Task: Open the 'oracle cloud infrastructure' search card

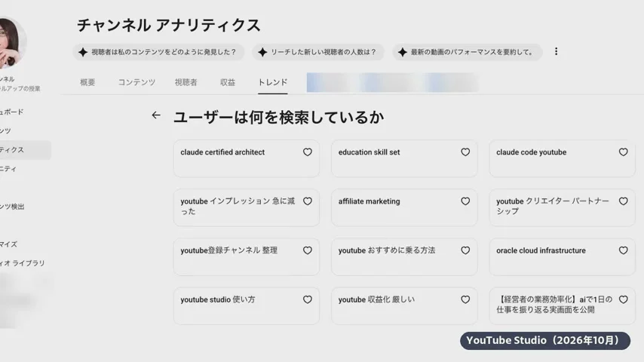Action: pyautogui.click(x=563, y=257)
